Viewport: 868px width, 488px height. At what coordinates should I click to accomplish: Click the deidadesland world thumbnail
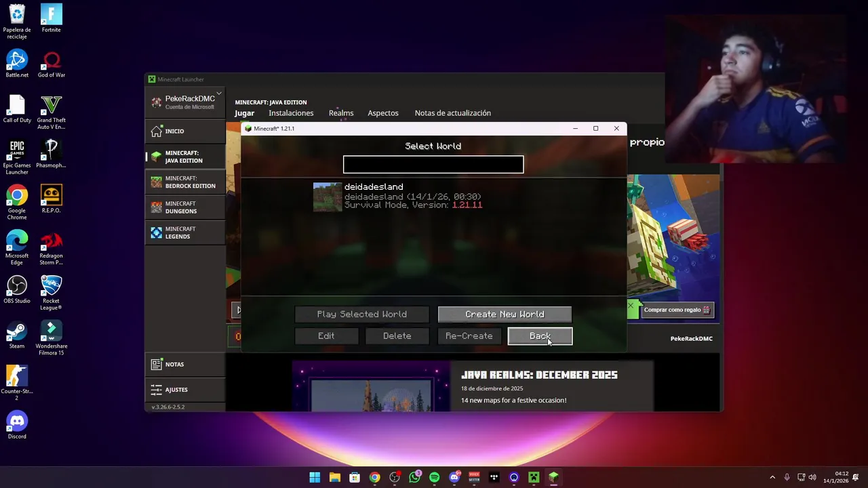[x=328, y=197]
